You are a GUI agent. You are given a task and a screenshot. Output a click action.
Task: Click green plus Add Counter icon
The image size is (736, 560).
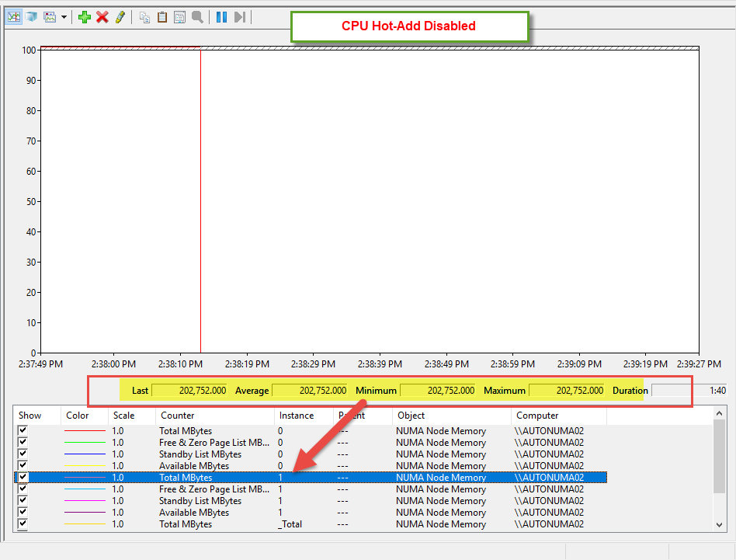coord(85,16)
